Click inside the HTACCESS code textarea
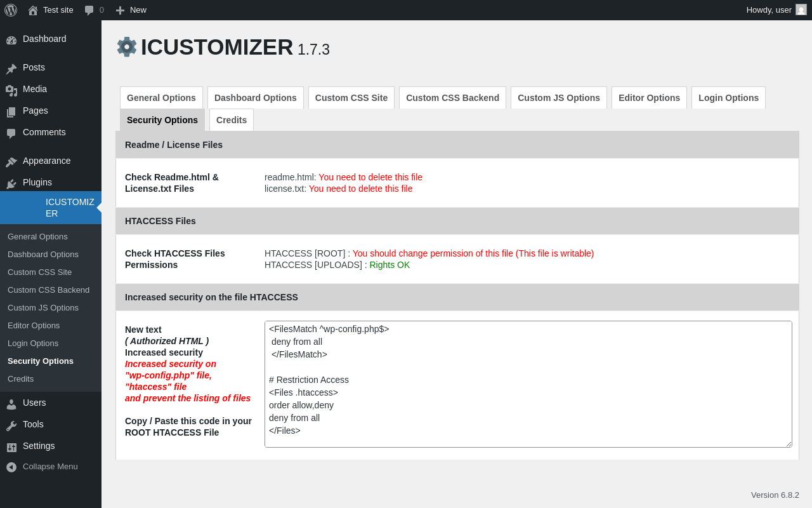The height and width of the screenshot is (508, 812). pos(528,384)
